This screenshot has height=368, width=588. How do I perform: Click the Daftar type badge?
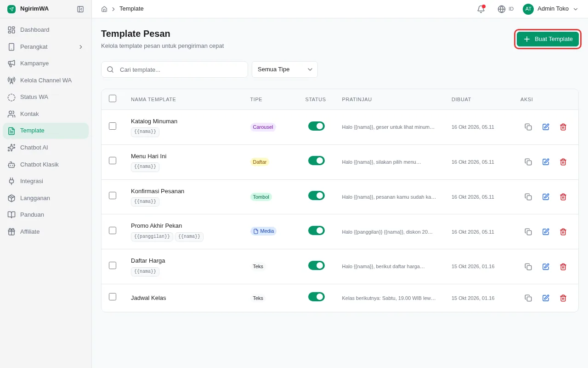(x=260, y=162)
